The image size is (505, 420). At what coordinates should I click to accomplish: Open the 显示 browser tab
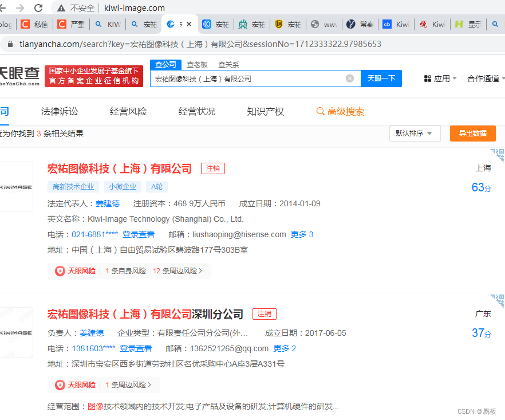point(468,24)
